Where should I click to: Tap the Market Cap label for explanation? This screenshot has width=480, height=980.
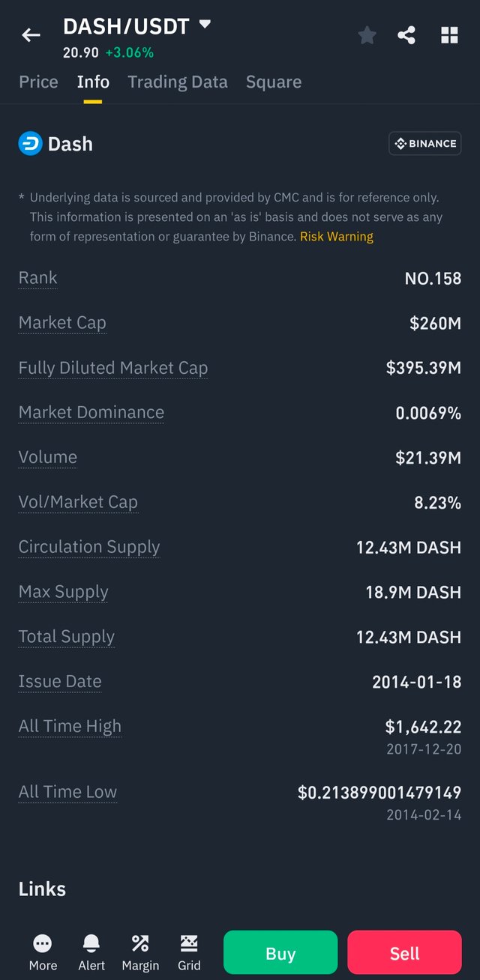(62, 323)
